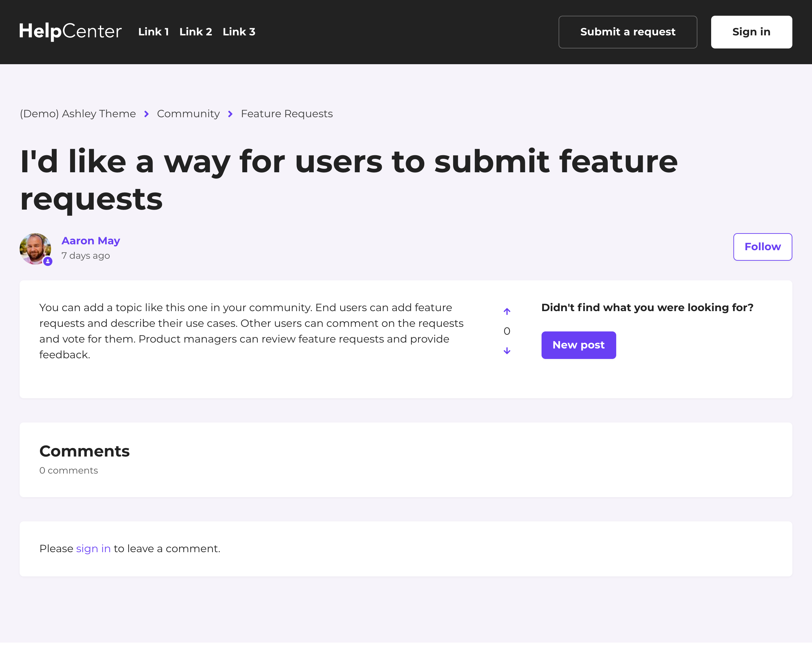Click the Sign in button
812x655 pixels.
click(751, 32)
